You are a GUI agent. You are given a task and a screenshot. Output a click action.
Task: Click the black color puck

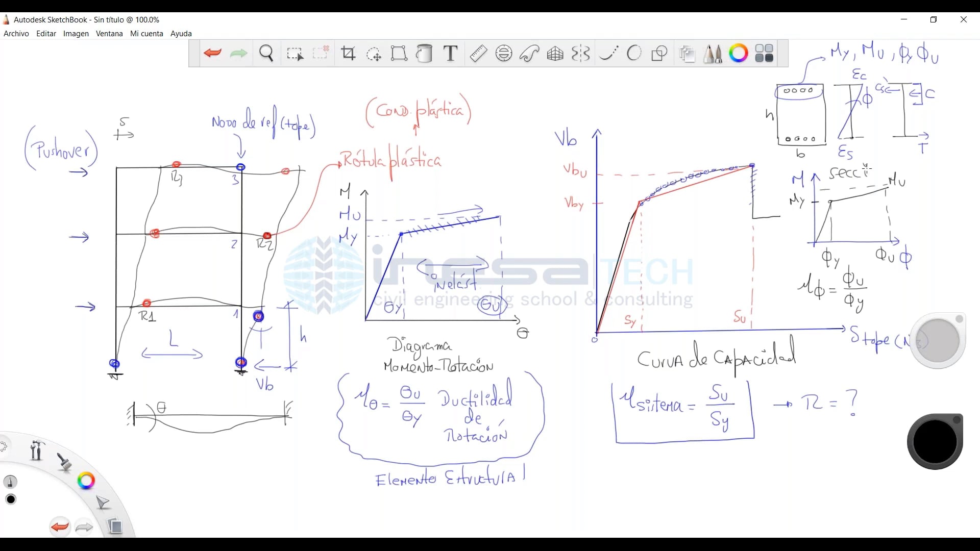[935, 442]
